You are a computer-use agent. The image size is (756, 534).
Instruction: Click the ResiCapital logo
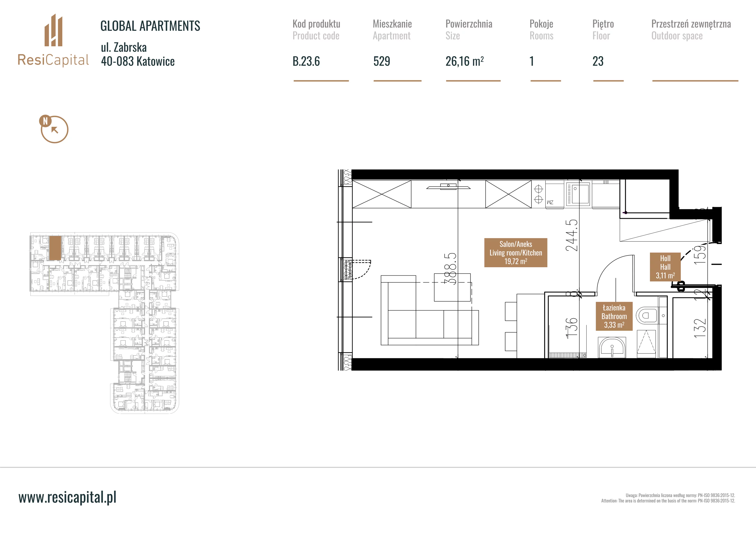53,40
